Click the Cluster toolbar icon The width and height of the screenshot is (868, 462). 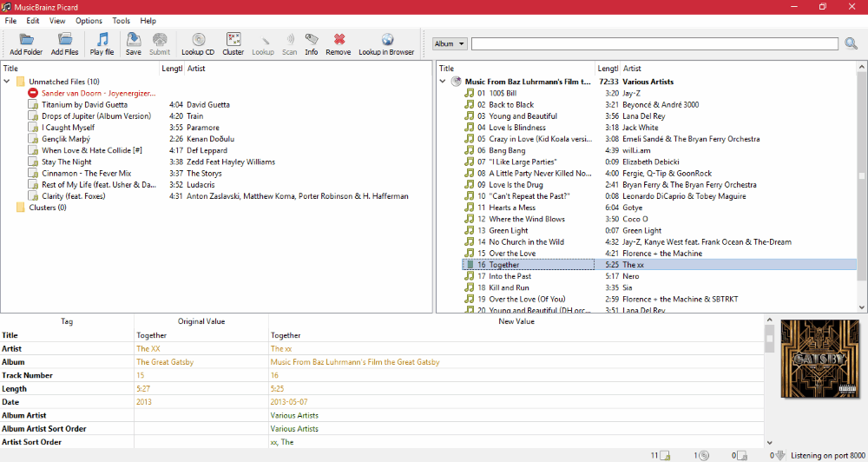233,39
